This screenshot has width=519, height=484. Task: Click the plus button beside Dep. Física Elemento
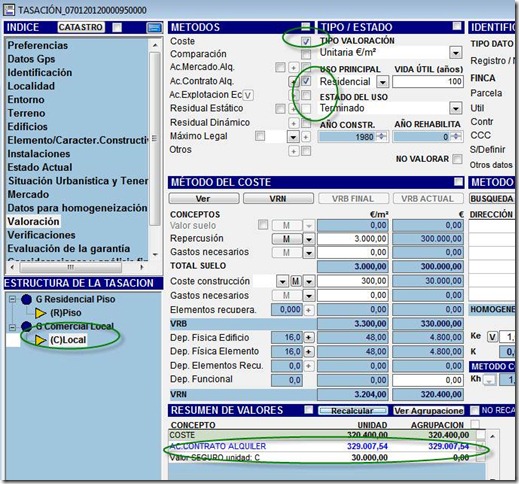(309, 351)
